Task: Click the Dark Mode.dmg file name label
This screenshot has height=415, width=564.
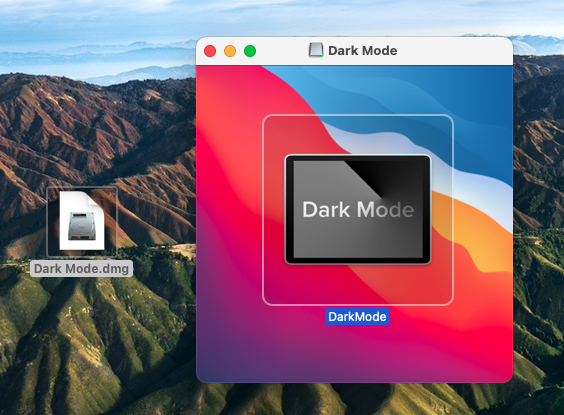Action: 81,269
